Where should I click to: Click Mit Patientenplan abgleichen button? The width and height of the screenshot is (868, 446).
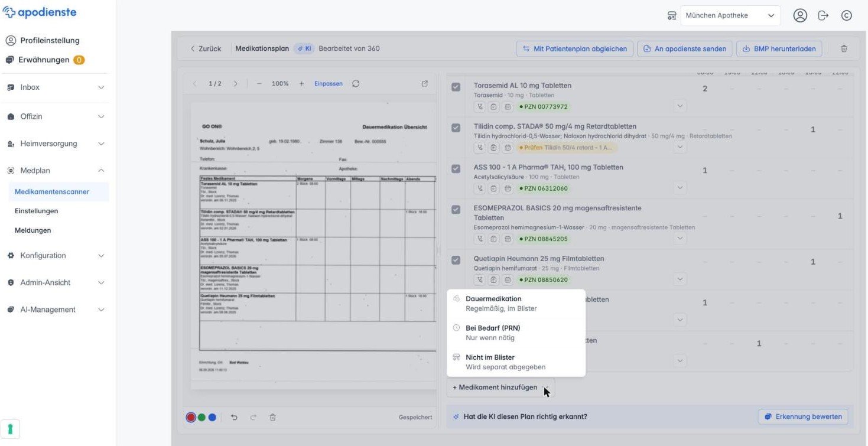(x=575, y=48)
